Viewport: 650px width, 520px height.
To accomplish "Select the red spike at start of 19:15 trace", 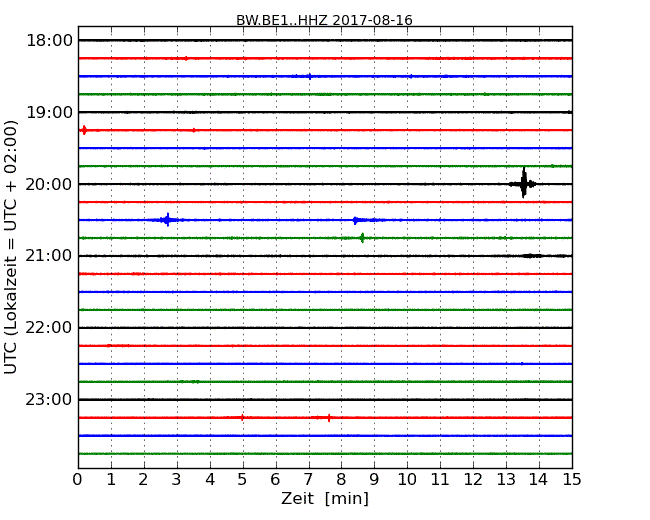I will [x=84, y=130].
